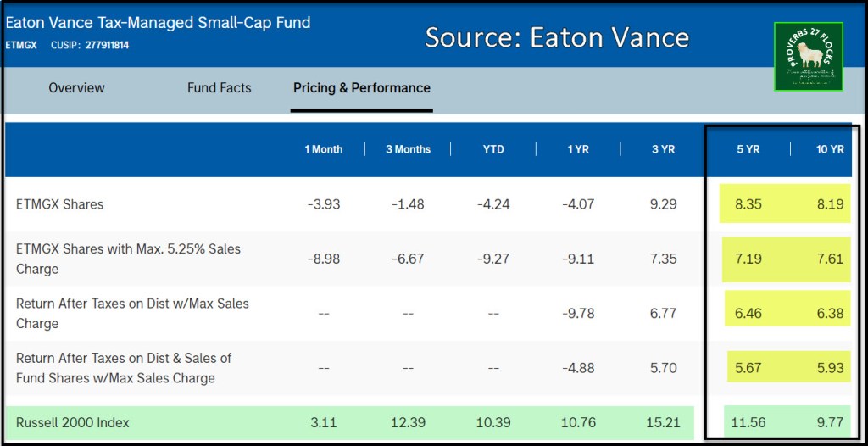Screen dimensions: 868x446
Task: Select the 5 YR column header
Action: [x=748, y=149]
